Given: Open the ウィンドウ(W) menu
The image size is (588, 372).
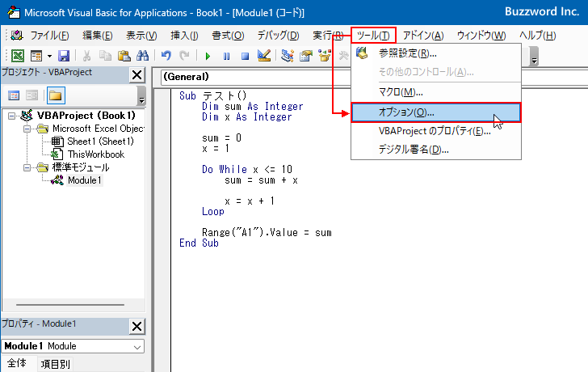Looking at the screenshot, I should [x=481, y=36].
